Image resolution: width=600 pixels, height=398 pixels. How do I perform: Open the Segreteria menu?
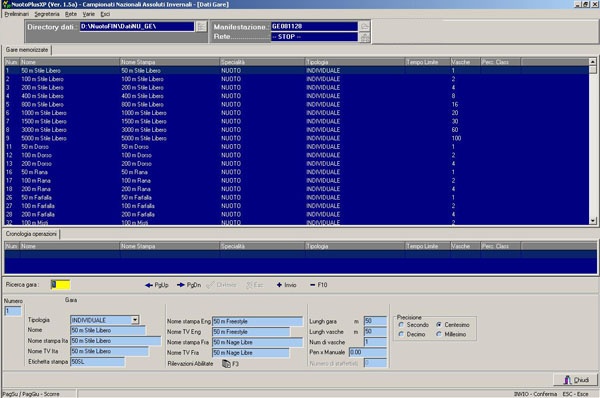(x=47, y=14)
